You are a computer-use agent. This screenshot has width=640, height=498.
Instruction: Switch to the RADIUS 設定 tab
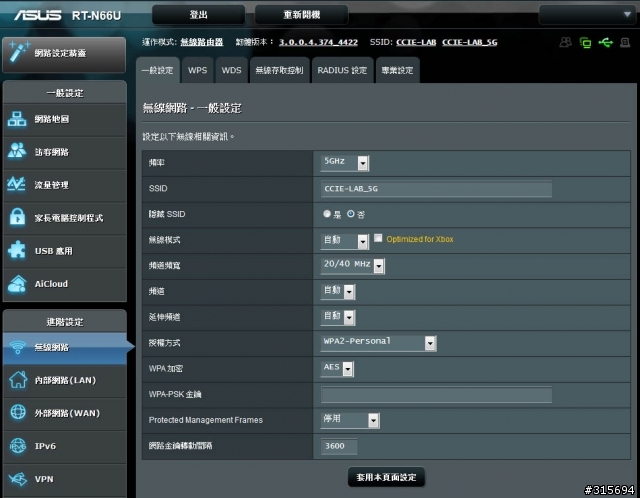(342, 71)
